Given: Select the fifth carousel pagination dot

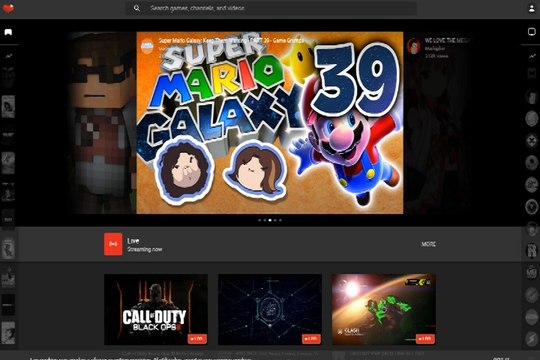Looking at the screenshot, I should point(280,220).
